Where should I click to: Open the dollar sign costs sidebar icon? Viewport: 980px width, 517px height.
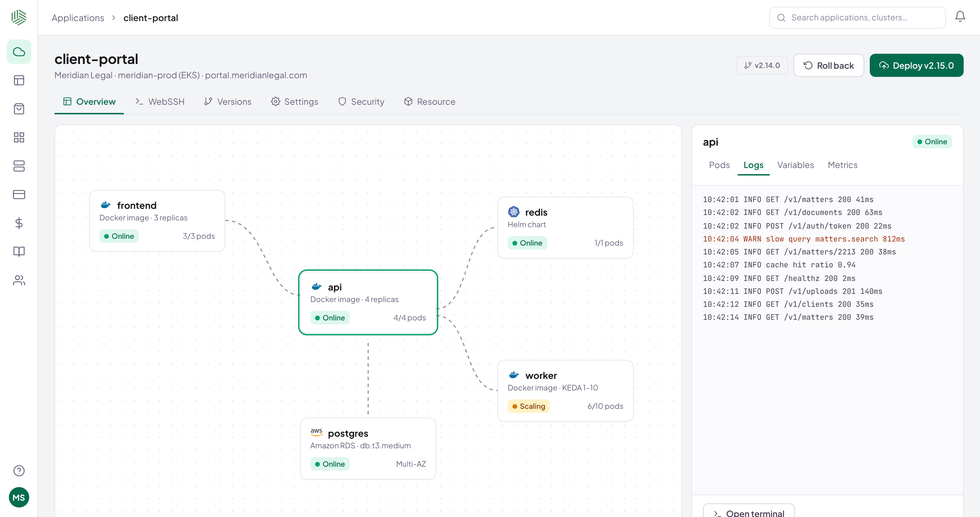click(19, 223)
